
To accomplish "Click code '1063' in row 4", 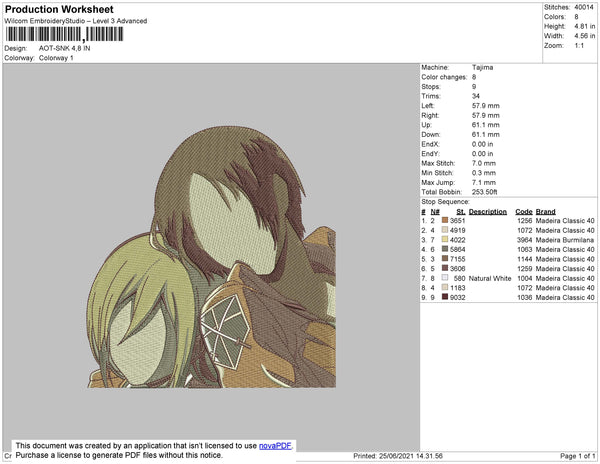I will pyautogui.click(x=525, y=249).
